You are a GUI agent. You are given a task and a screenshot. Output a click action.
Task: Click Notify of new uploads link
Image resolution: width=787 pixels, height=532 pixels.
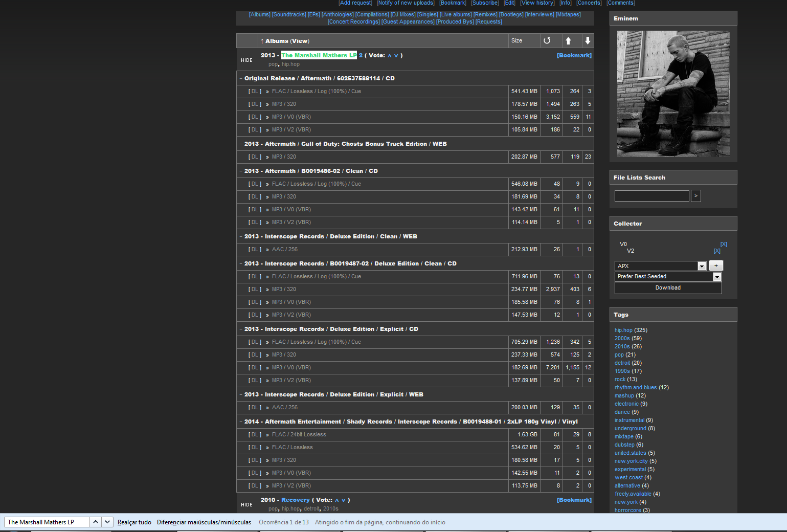click(x=406, y=3)
